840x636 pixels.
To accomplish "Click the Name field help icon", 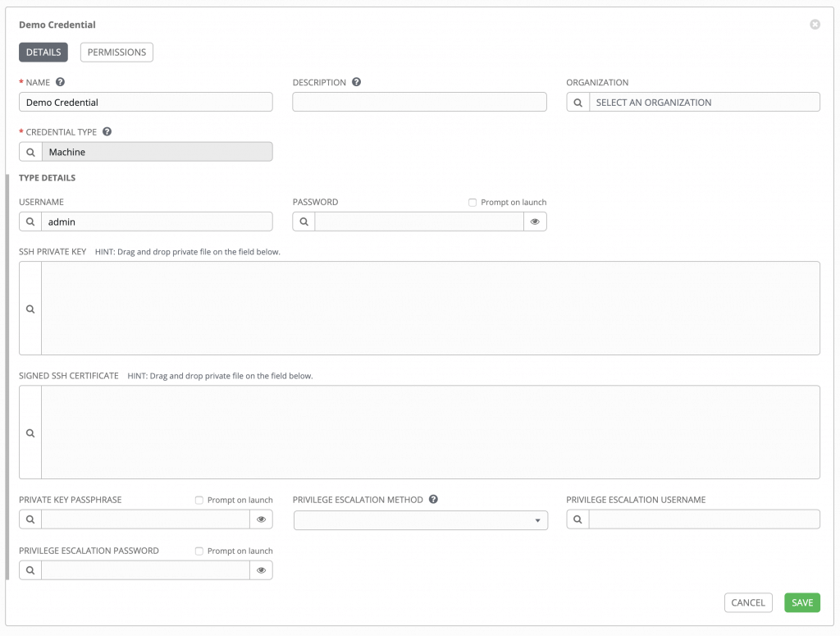I will (x=61, y=82).
